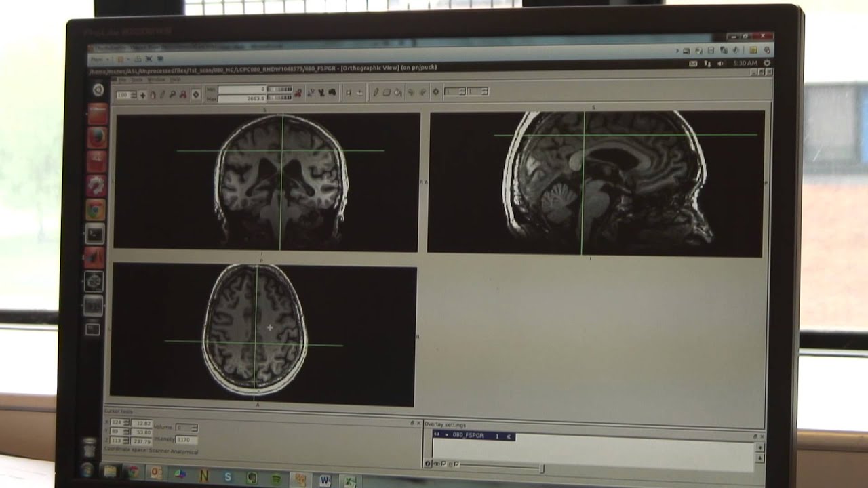Pick the fill bucket tool

pyautogui.click(x=397, y=92)
